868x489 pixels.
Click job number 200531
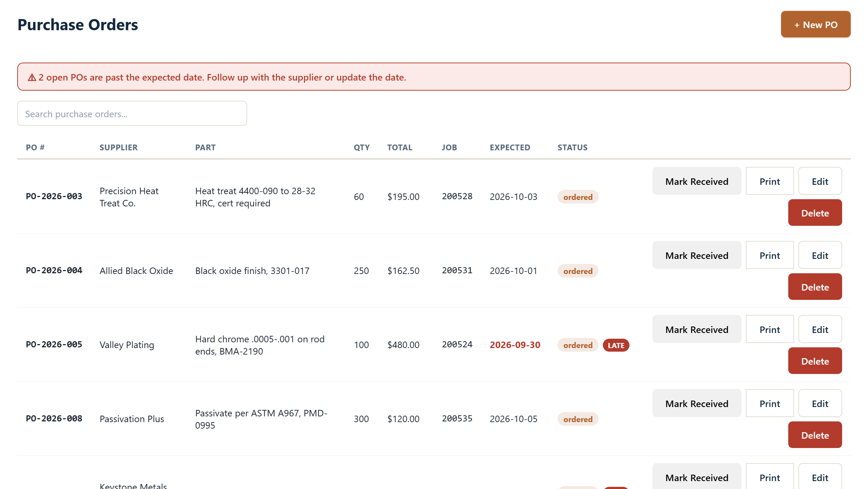pos(457,270)
